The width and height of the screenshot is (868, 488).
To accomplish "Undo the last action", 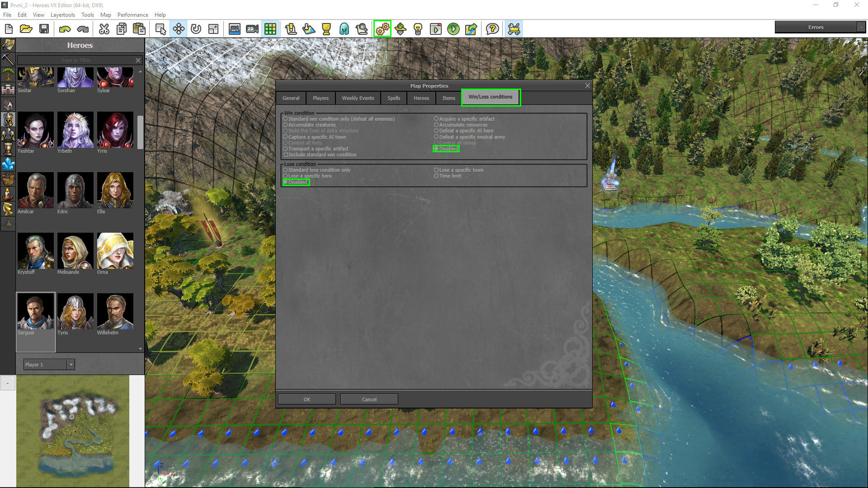I will (65, 29).
